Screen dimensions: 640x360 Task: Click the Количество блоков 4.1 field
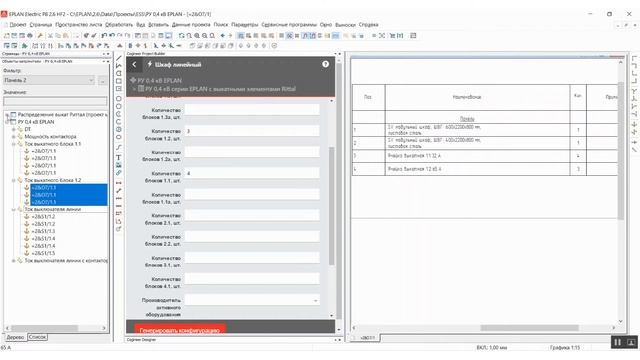click(x=252, y=279)
